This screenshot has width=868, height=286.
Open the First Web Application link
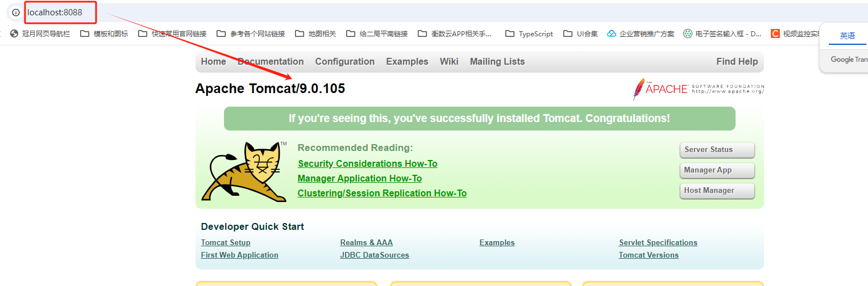[x=240, y=255]
